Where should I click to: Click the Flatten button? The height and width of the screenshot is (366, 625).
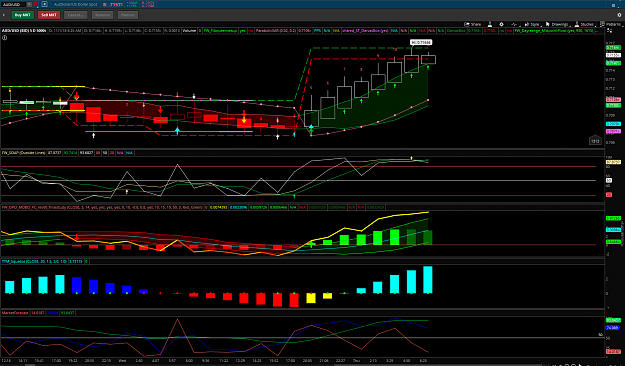coord(128,15)
